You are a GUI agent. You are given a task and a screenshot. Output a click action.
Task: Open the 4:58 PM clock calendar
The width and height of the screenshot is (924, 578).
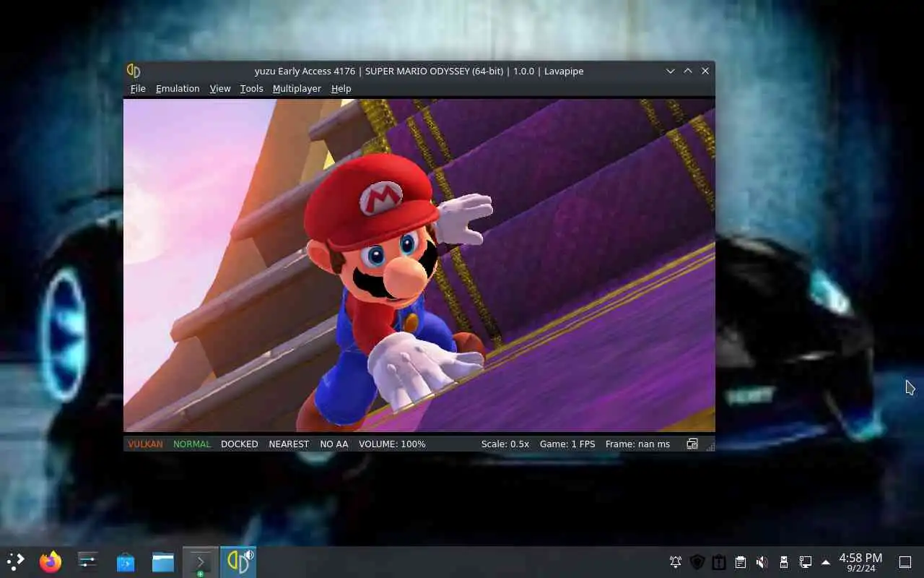[x=860, y=562]
